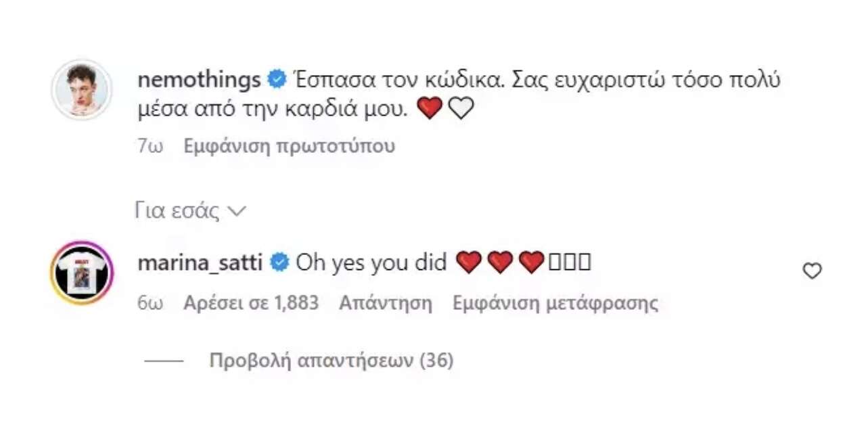Open the 'Αρέσει σε 1,883' likes list
This screenshot has height=433, width=868.
click(x=250, y=302)
